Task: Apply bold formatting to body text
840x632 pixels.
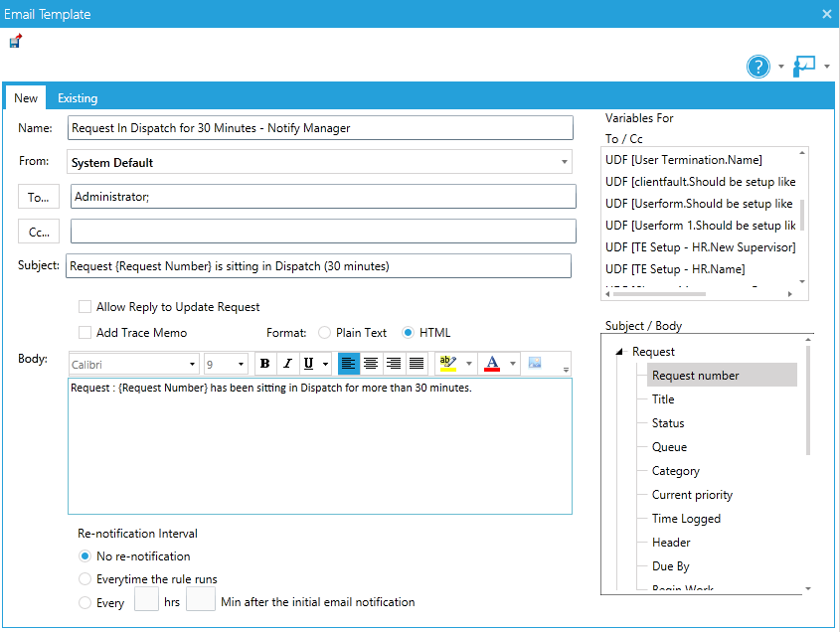Action: click(263, 363)
